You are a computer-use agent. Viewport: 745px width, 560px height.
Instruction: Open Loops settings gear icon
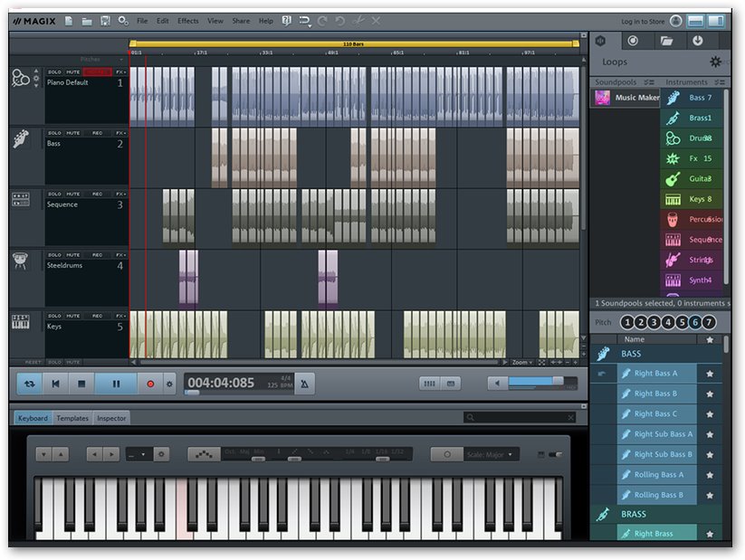coord(715,62)
